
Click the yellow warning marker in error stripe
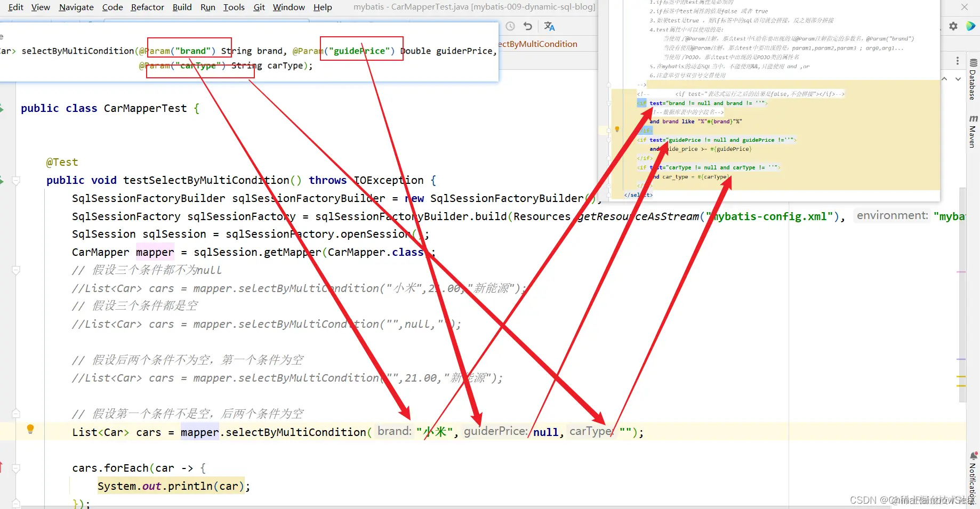click(x=961, y=377)
